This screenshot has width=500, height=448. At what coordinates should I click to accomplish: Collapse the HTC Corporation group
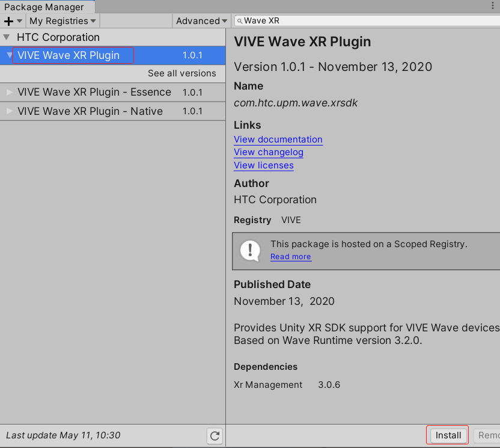point(7,37)
